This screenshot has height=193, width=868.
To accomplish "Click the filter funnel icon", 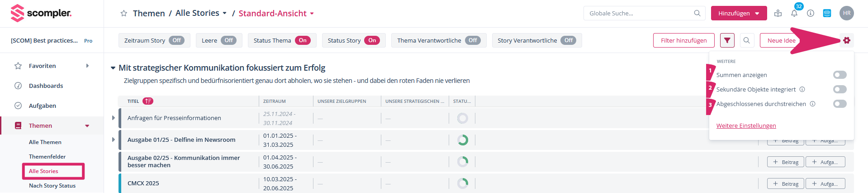I will pos(727,40).
